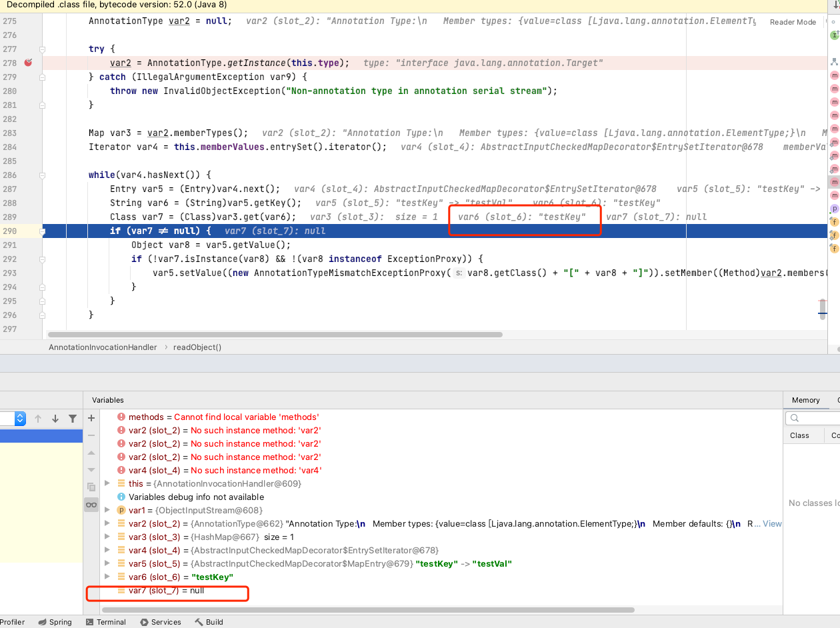Click the add new watch plus icon
This screenshot has width=840, height=628.
[91, 419]
